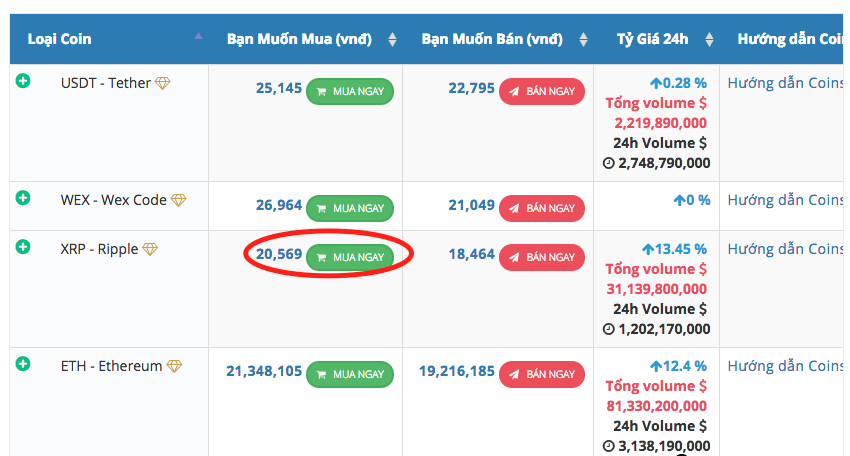Click the 0.28 % rate change for USDT

tap(678, 83)
